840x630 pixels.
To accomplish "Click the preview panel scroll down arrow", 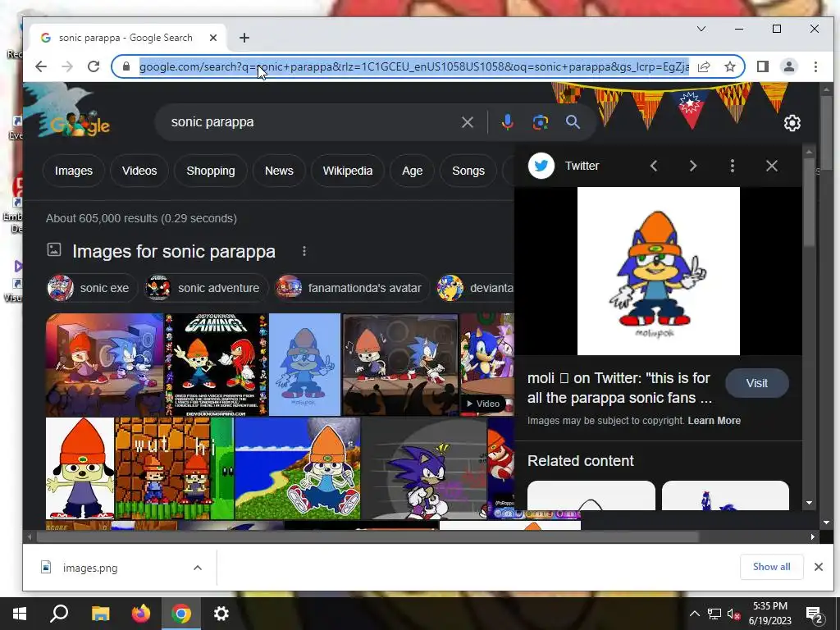I will (809, 503).
